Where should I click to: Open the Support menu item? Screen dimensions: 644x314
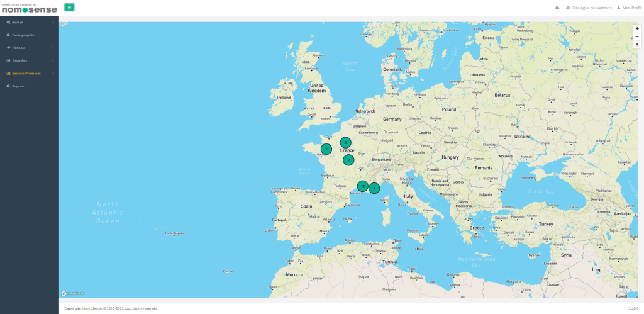[x=19, y=86]
